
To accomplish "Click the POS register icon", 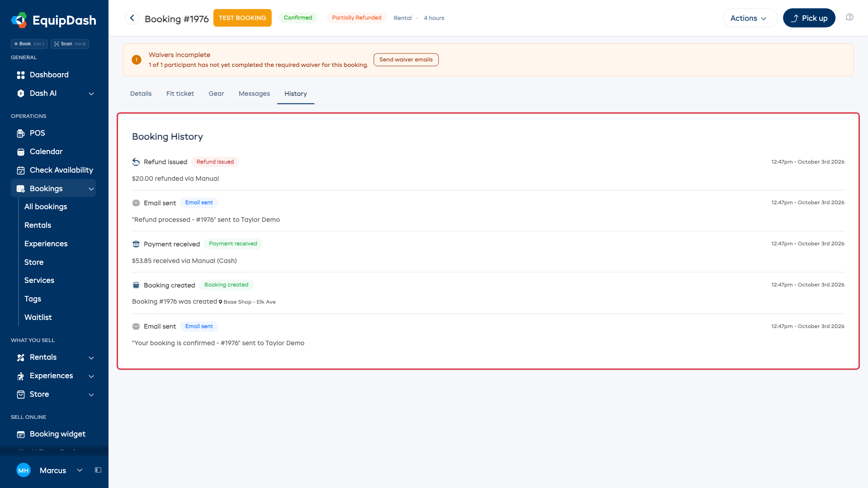I will [x=21, y=133].
